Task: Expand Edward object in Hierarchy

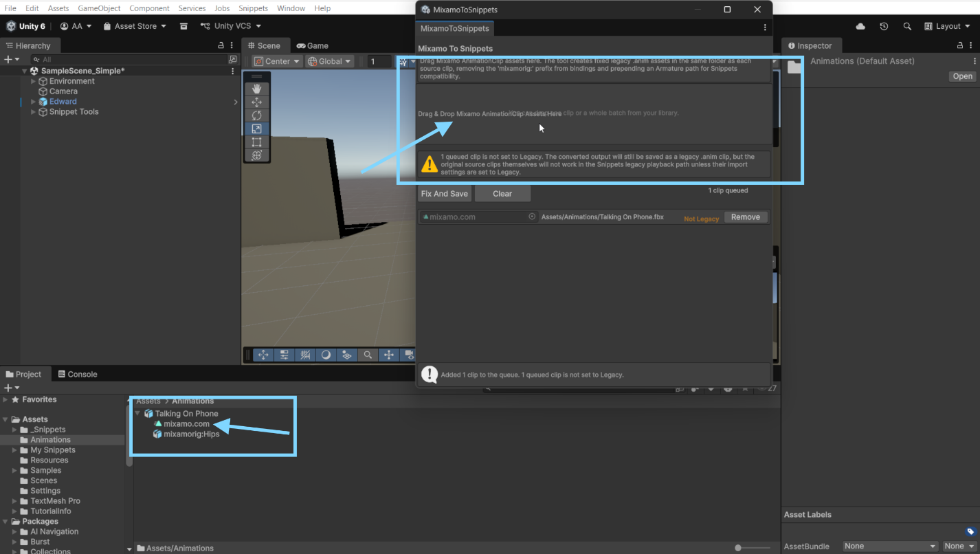Action: 33,102
